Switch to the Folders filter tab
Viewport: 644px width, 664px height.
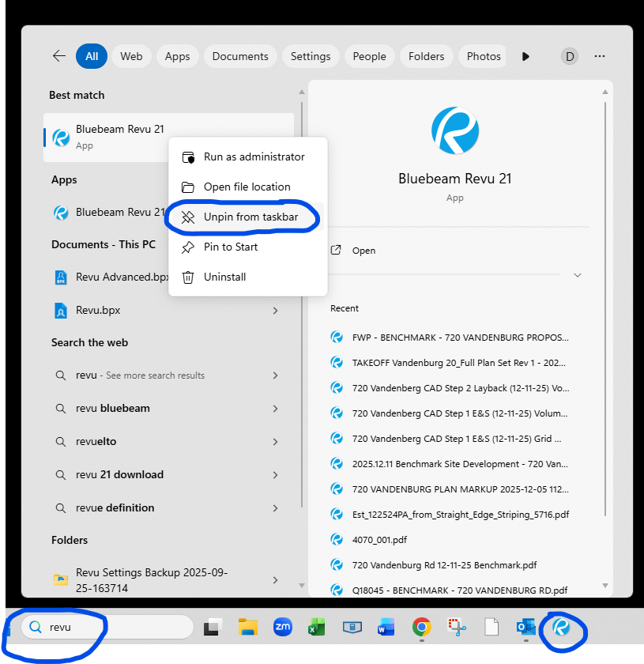[x=427, y=56]
